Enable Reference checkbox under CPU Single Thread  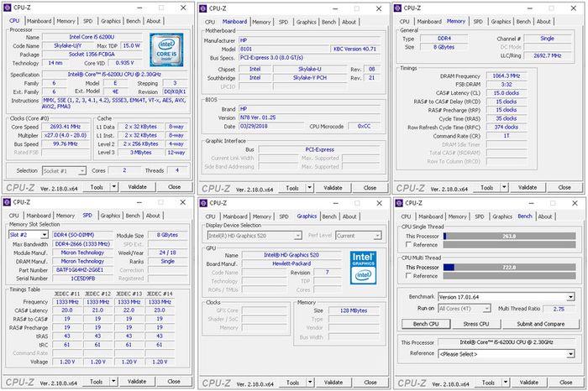point(409,244)
